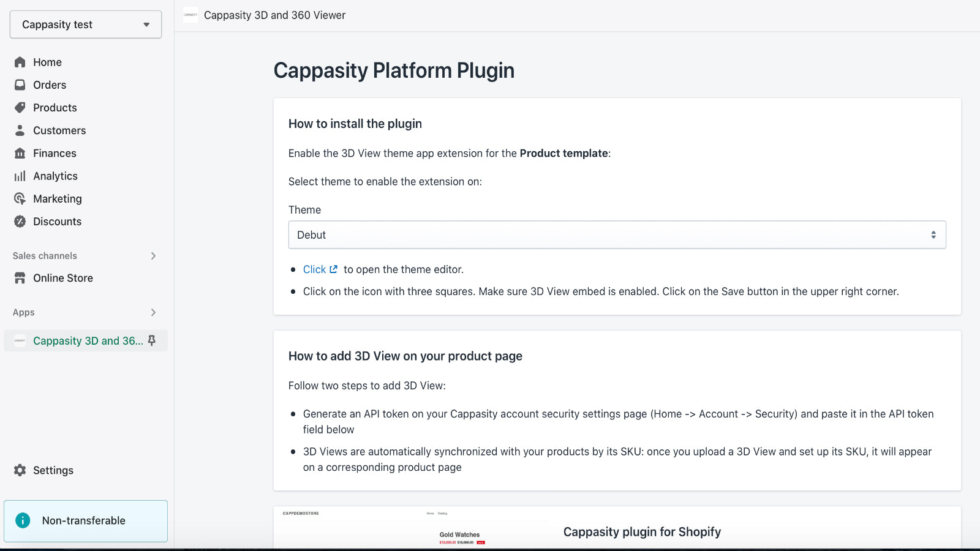Viewport: 980px width, 551px height.
Task: Click the Settings gear icon
Action: [x=20, y=470]
